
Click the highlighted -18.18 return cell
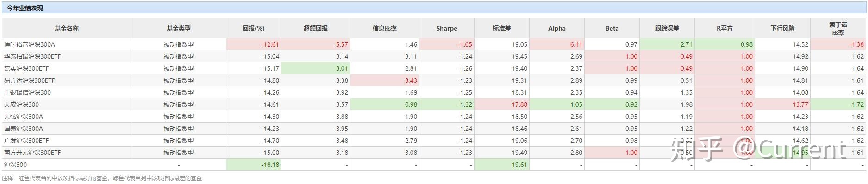point(253,165)
